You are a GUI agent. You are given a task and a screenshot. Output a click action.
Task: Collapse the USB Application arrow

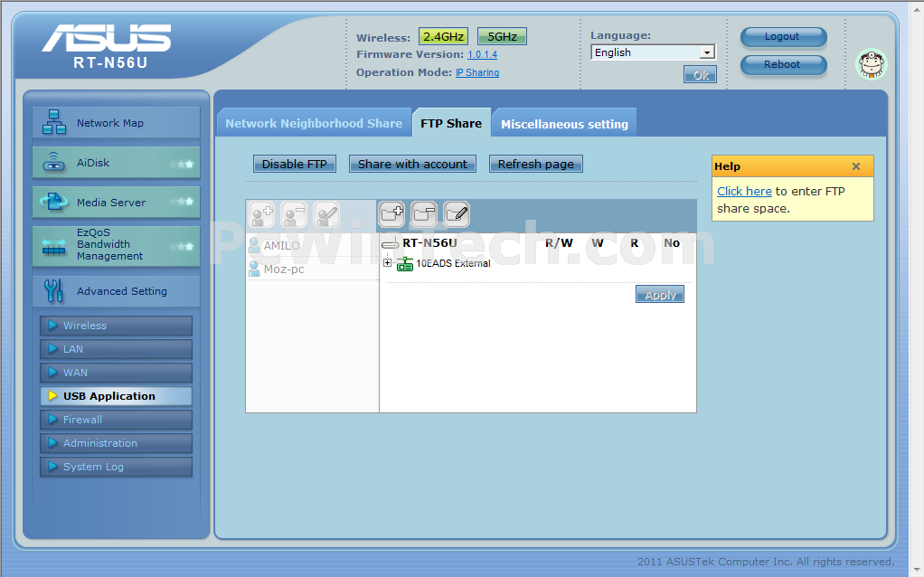tap(52, 396)
